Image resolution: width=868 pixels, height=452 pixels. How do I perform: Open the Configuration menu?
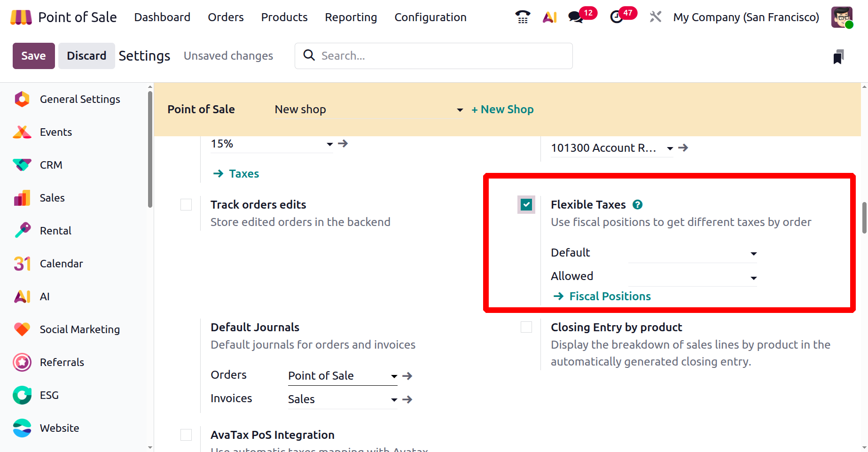coord(430,17)
